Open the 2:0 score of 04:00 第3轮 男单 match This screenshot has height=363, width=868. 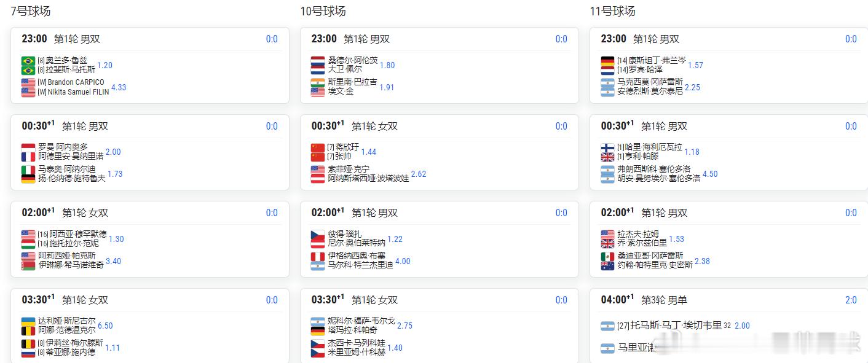tap(851, 300)
